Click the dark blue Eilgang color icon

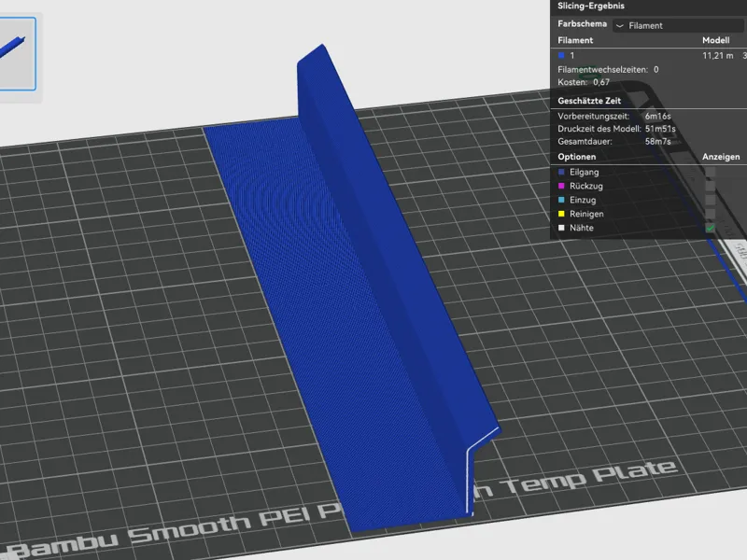point(561,172)
